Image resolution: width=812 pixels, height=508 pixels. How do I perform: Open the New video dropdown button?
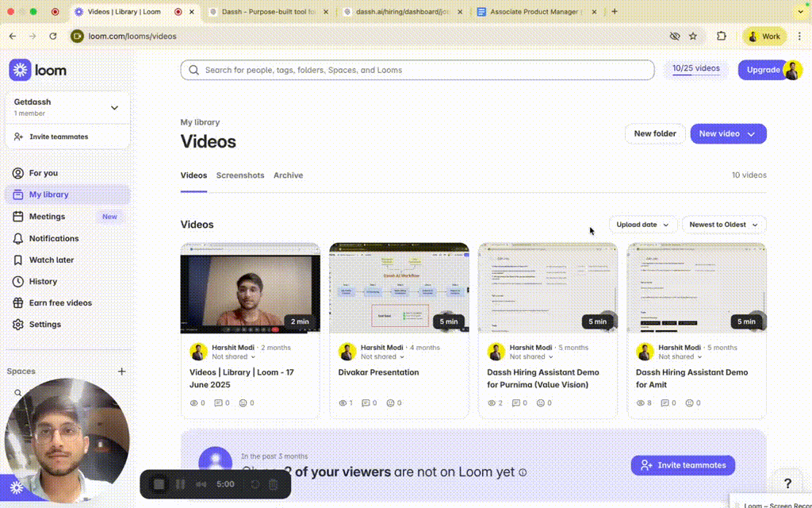[x=728, y=133]
